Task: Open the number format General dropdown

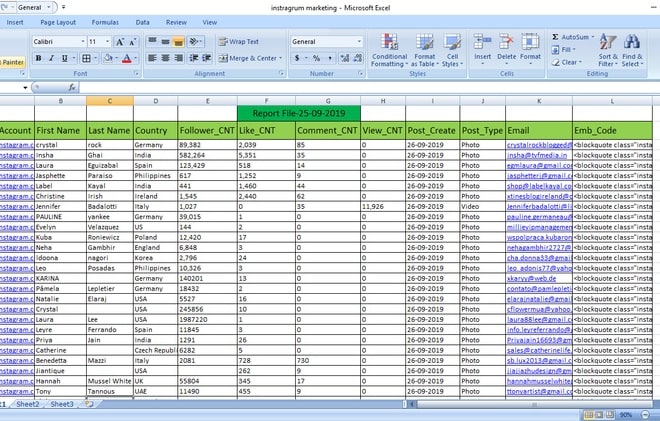Action: (359, 42)
